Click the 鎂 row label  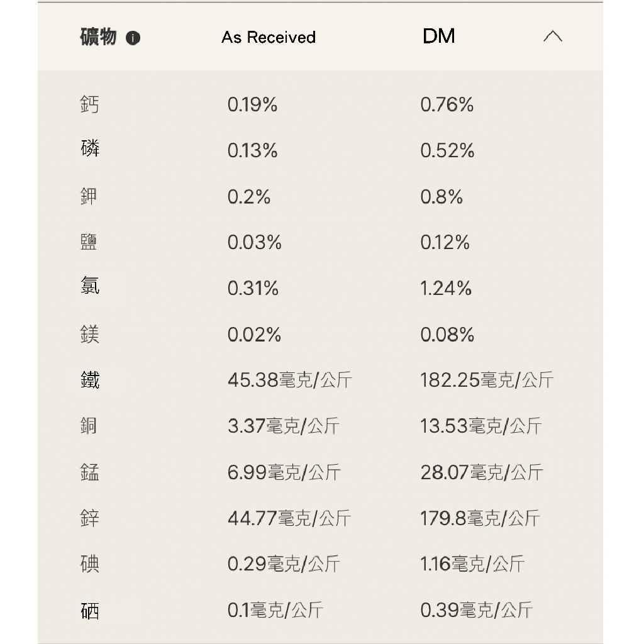90,334
